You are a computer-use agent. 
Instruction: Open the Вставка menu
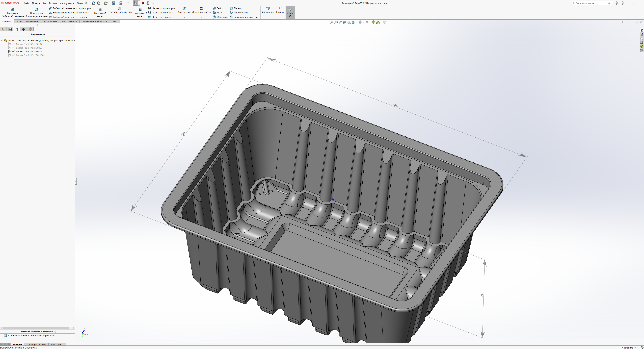click(x=53, y=3)
